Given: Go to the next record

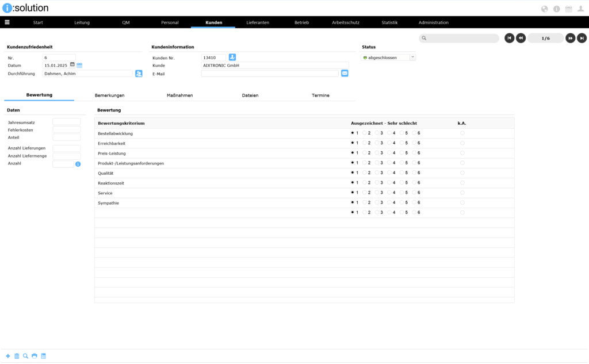Looking at the screenshot, I should (570, 38).
